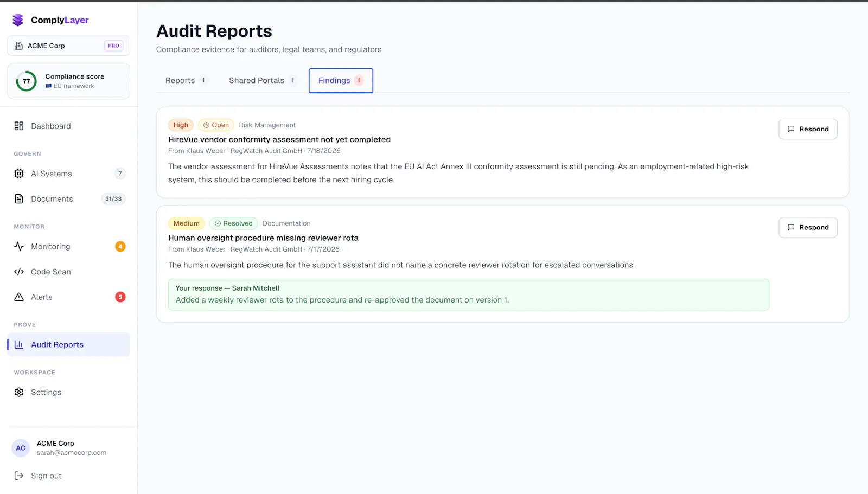
Task: Click the Documents file icon
Action: click(19, 199)
